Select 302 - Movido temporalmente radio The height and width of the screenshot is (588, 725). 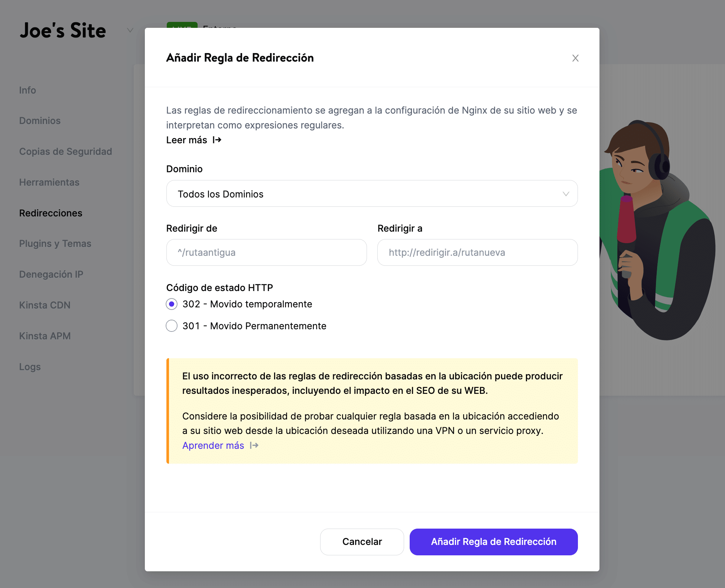coord(172,304)
